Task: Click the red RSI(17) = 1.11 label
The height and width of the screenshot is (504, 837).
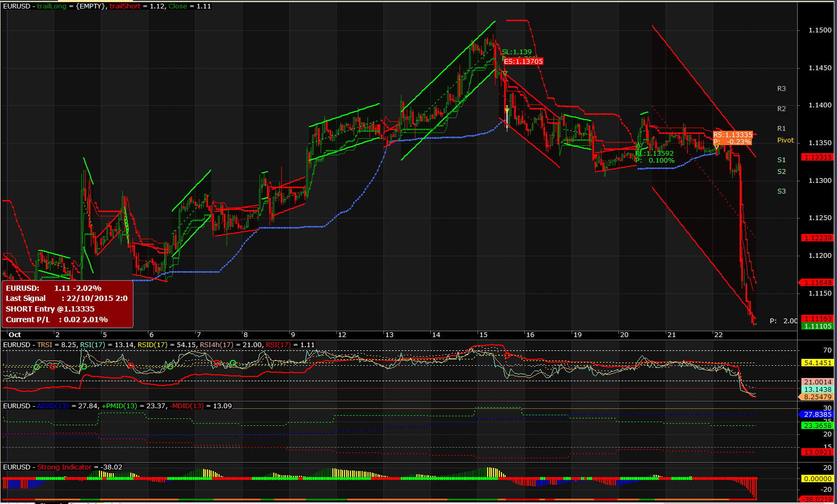Action: [290, 345]
